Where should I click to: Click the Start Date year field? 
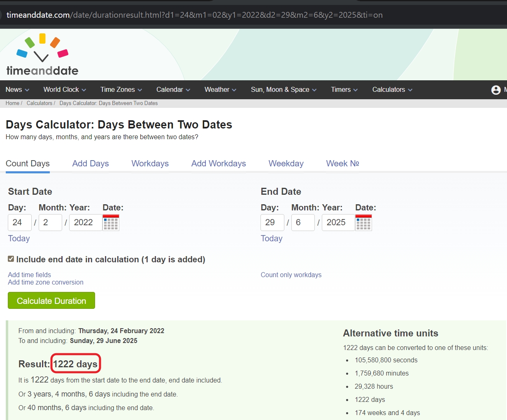86,222
